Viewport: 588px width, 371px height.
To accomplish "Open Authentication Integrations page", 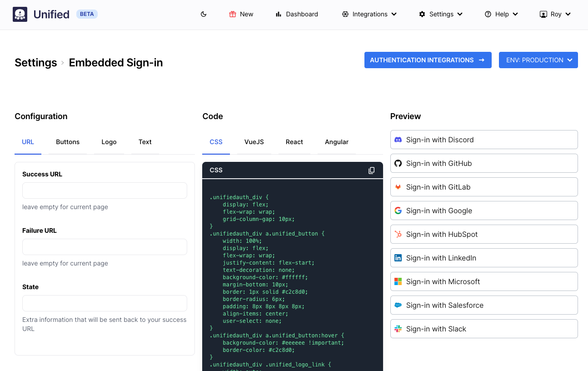I will pos(428,60).
